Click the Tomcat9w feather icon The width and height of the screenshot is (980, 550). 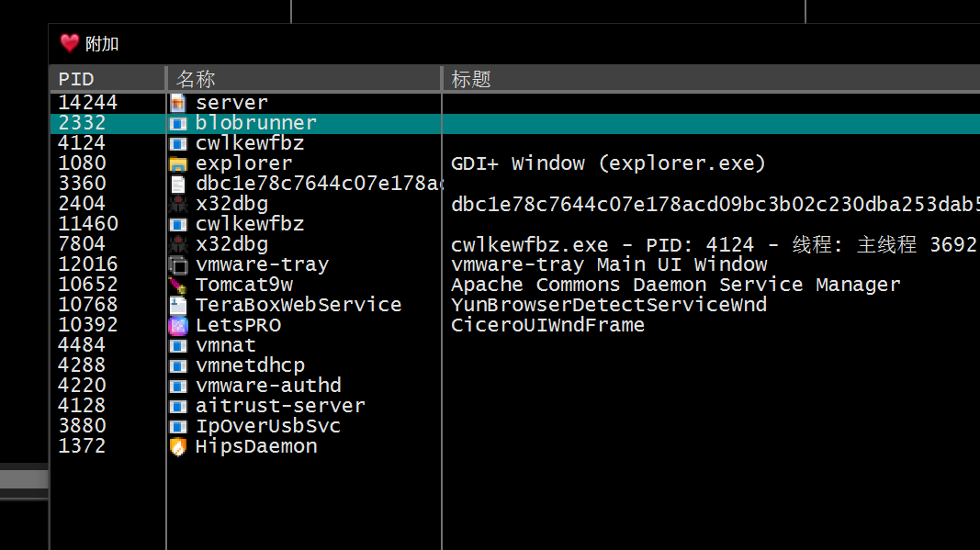coord(178,285)
